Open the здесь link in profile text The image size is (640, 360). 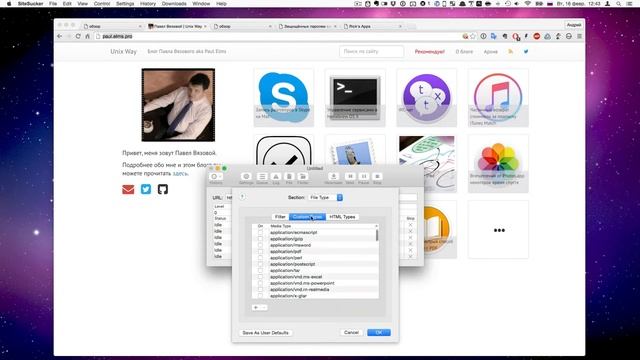[180, 173]
